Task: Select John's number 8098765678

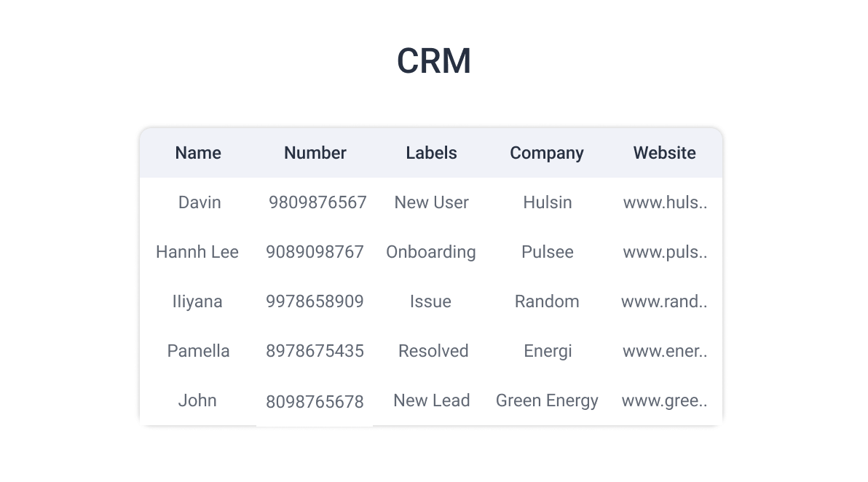Action: click(x=315, y=402)
